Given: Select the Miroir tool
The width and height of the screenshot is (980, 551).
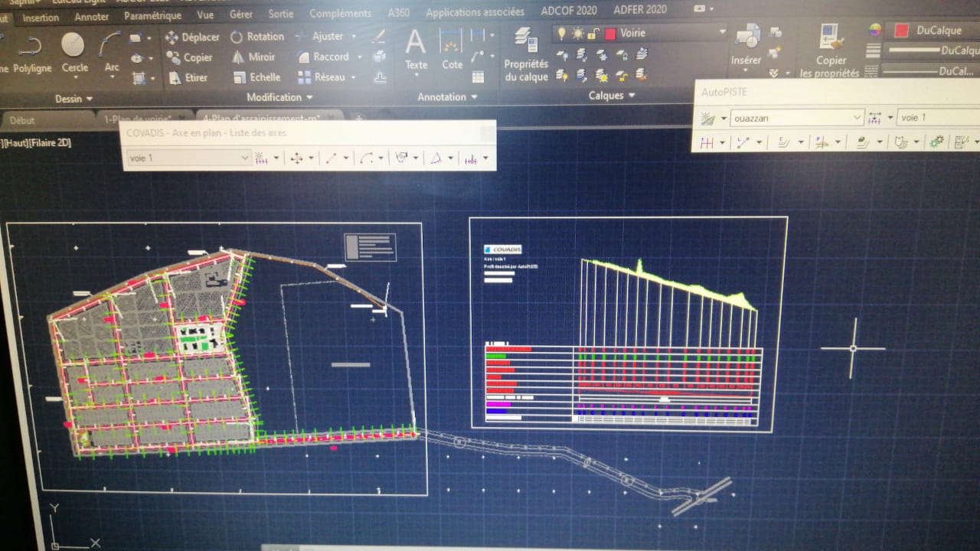Looking at the screenshot, I should coord(253,57).
